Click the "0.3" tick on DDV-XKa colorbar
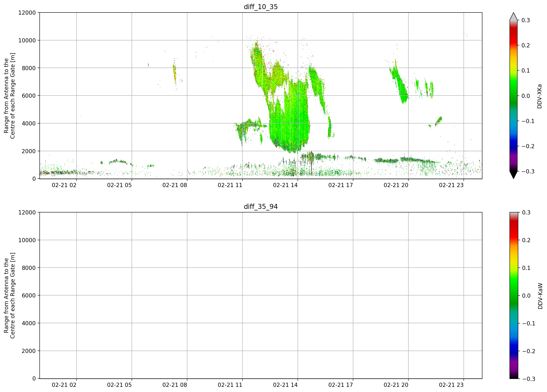The width and height of the screenshot is (547, 392). tap(526, 20)
